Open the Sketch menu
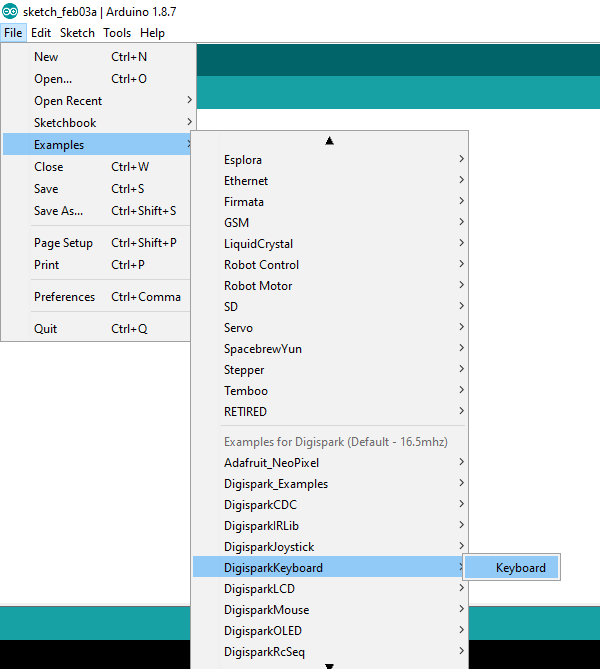This screenshot has width=600, height=669. click(77, 33)
